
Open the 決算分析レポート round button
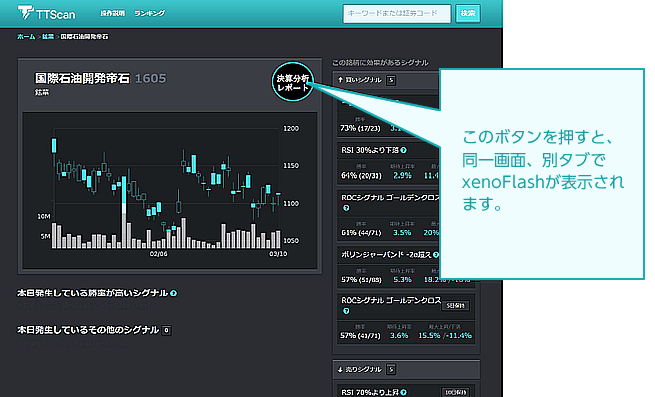tap(292, 82)
